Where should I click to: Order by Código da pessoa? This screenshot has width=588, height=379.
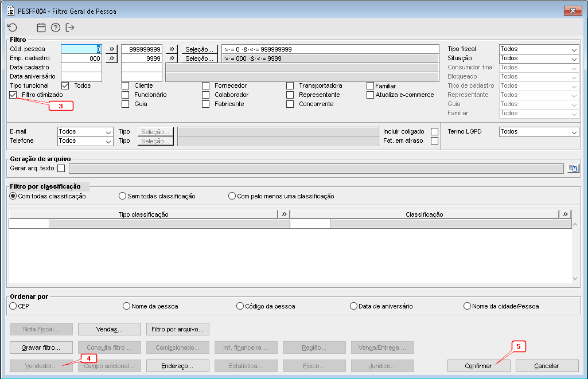click(x=240, y=306)
